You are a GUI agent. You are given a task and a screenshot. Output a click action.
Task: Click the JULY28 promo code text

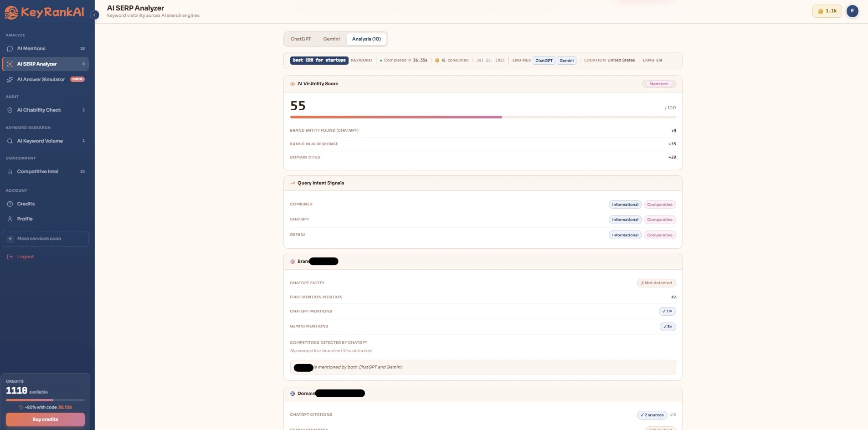[65, 407]
